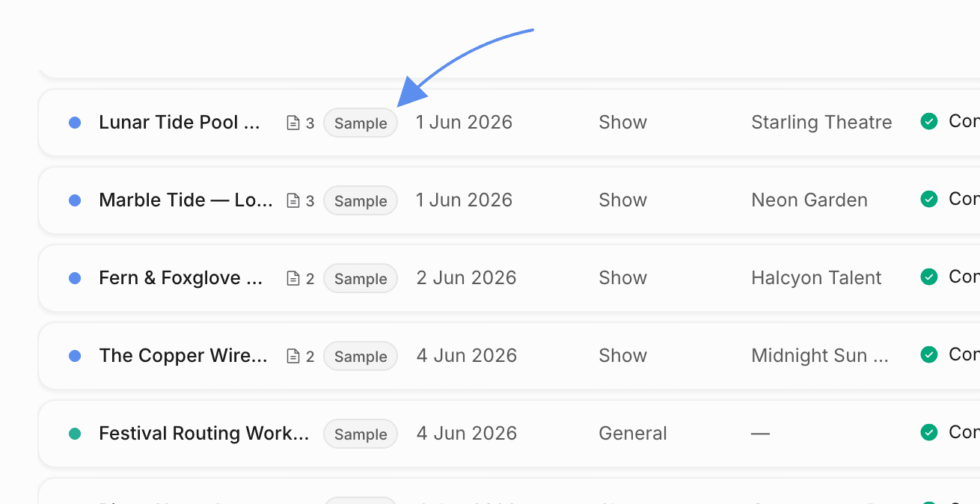Click the document icon on Fern & Foxglove row

[293, 278]
